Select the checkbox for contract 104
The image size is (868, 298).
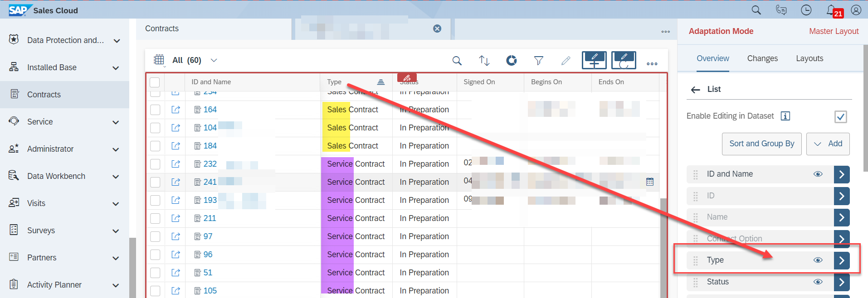tap(155, 128)
